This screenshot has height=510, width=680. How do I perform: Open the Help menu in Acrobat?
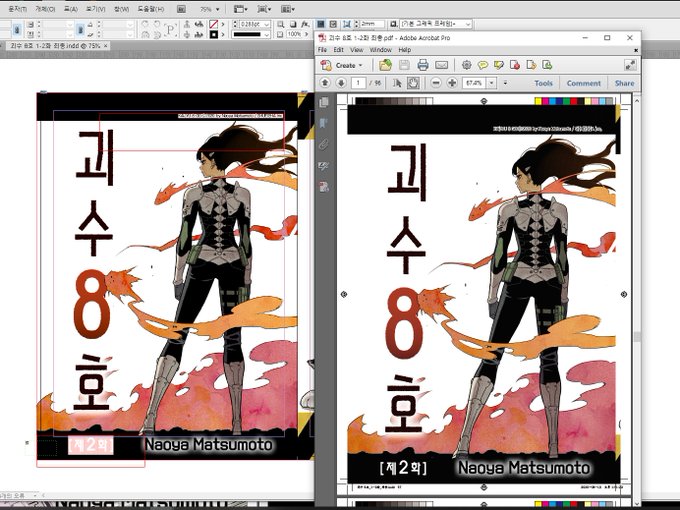point(405,50)
